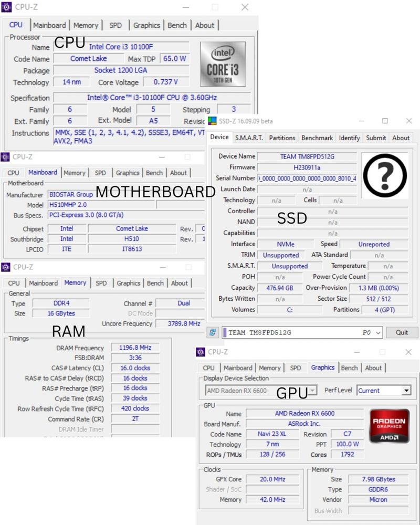This screenshot has width=420, height=525.
Task: Click the Intel Core i3 10th Gen logo
Action: [223, 64]
